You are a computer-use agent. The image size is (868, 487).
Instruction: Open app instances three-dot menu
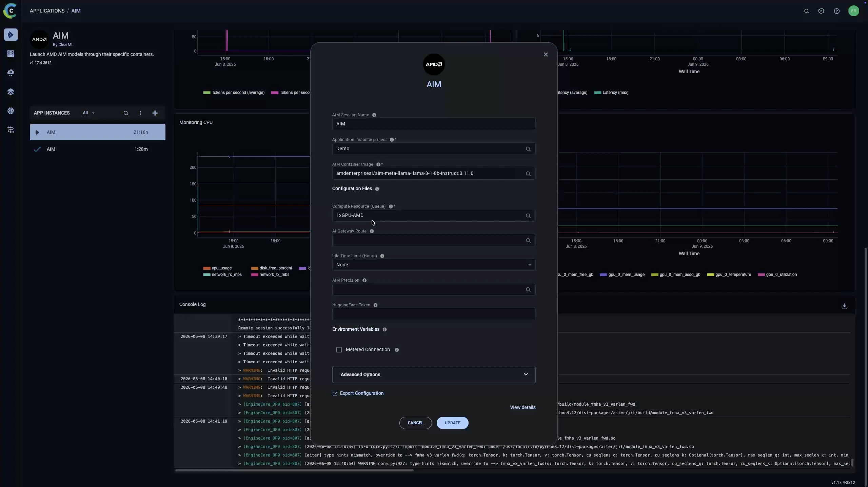140,113
